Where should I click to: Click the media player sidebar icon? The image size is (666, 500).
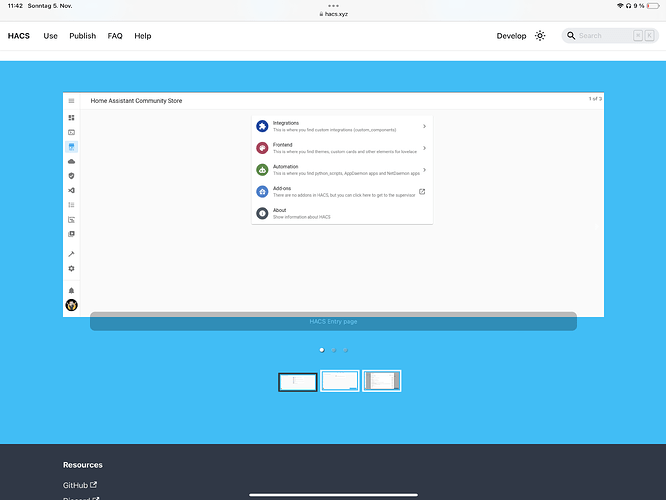point(71,132)
